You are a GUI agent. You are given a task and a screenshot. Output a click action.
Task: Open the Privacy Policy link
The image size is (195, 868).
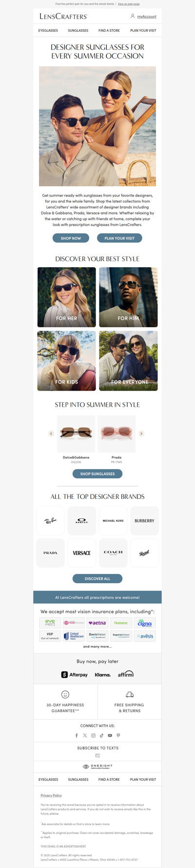click(x=51, y=795)
